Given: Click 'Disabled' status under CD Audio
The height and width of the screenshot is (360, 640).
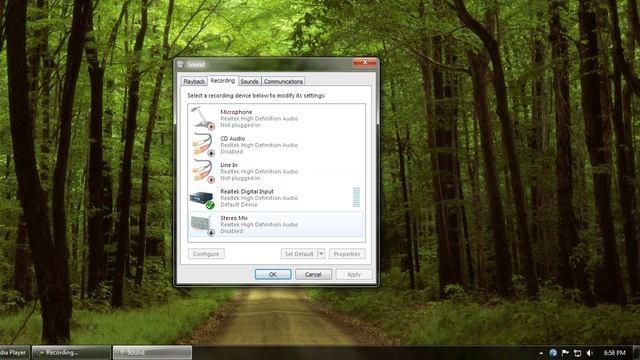Looking at the screenshot, I should [232, 151].
